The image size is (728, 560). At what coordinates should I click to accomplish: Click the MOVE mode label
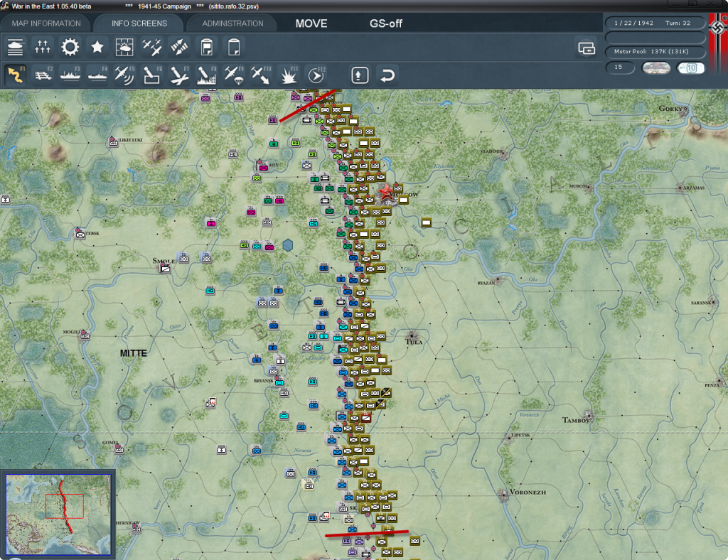click(311, 23)
